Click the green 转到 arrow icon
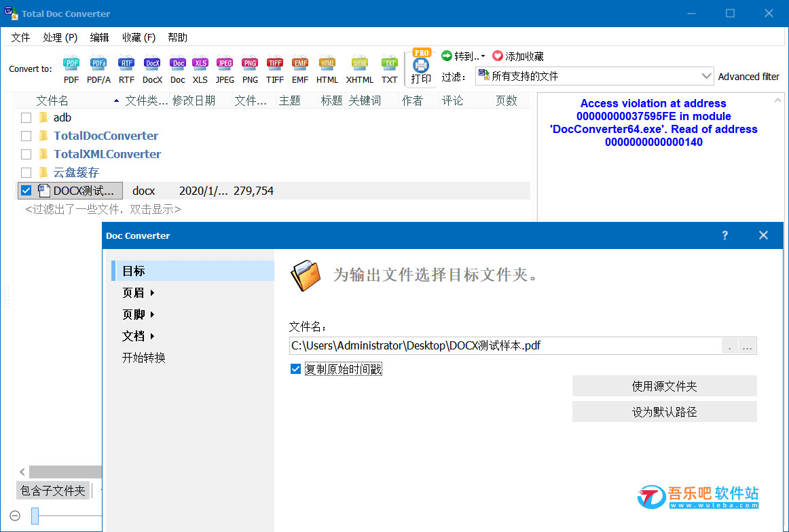 [x=446, y=56]
